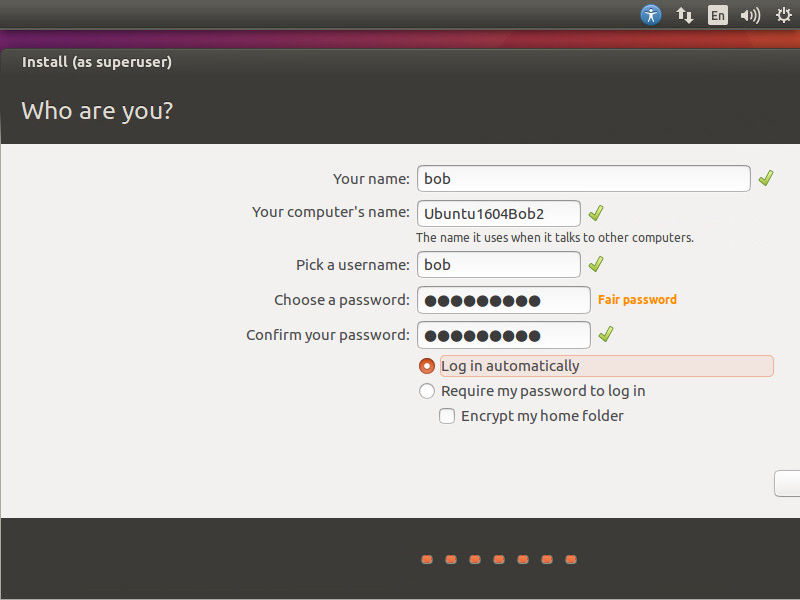800x600 pixels.
Task: Select Require my password to log in
Action: (x=427, y=391)
